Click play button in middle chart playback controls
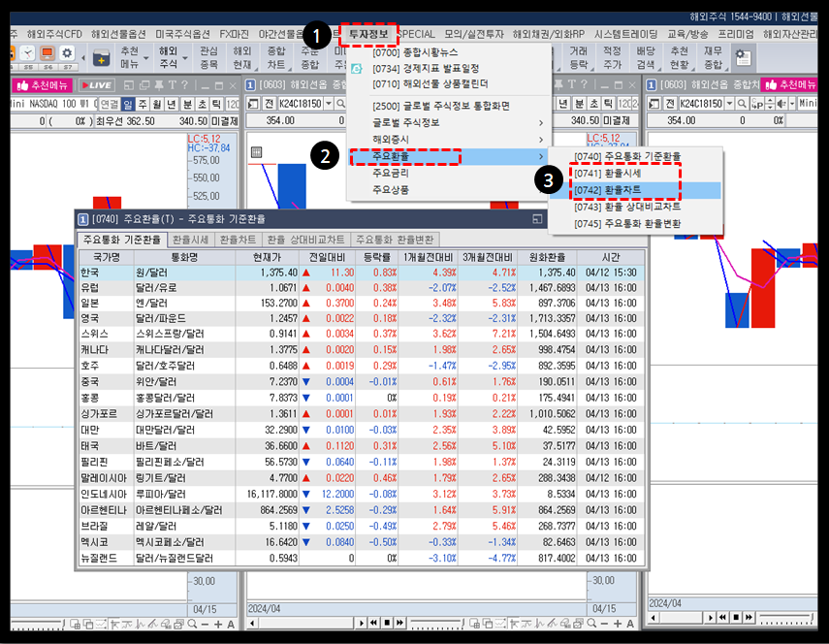 coord(361,623)
